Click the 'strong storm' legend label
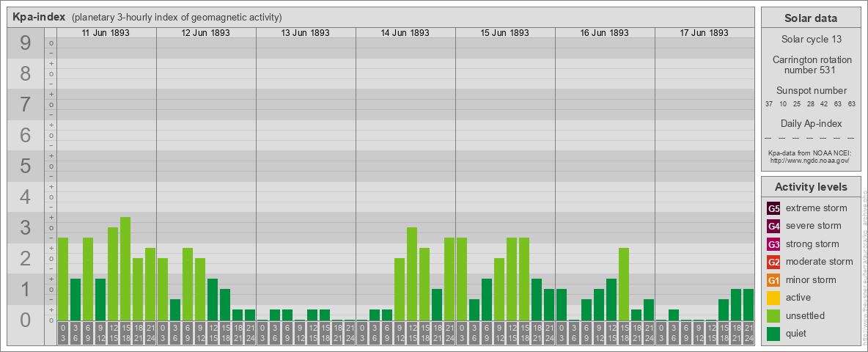This screenshot has height=352, width=868. pyautogui.click(x=812, y=244)
